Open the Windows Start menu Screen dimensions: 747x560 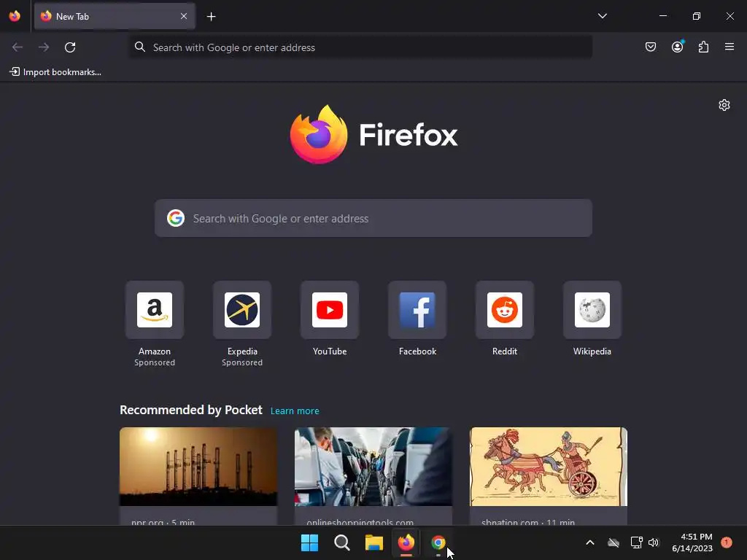pyautogui.click(x=309, y=542)
